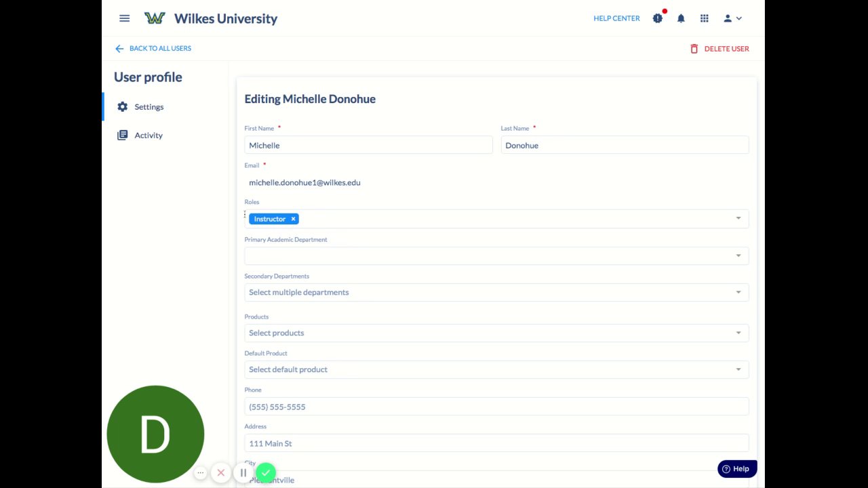Image resolution: width=868 pixels, height=488 pixels.
Task: Open recording more-options ellipsis button
Action: click(x=201, y=472)
